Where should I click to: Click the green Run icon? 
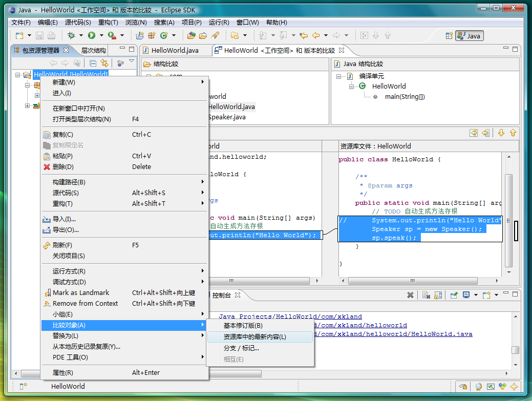(x=92, y=35)
